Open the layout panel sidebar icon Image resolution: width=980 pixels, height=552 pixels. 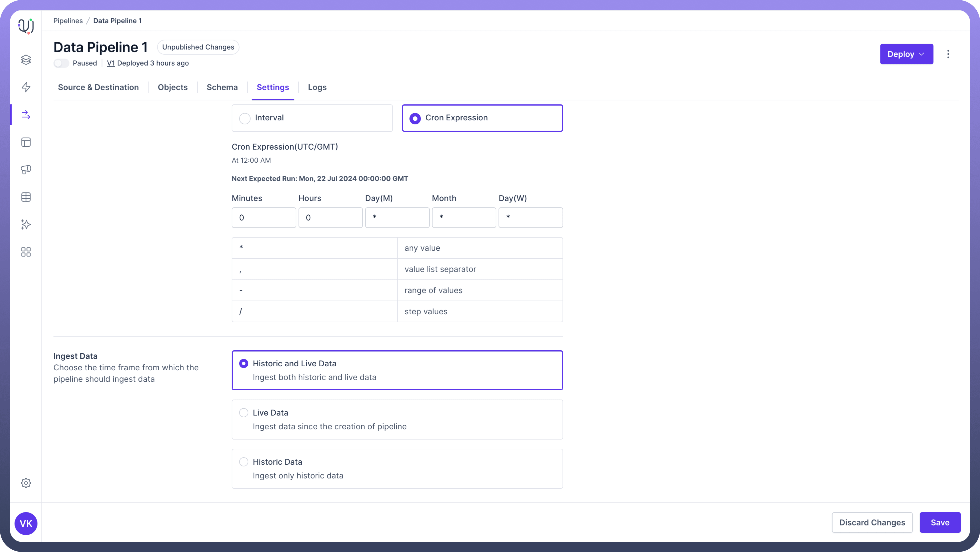[26, 142]
